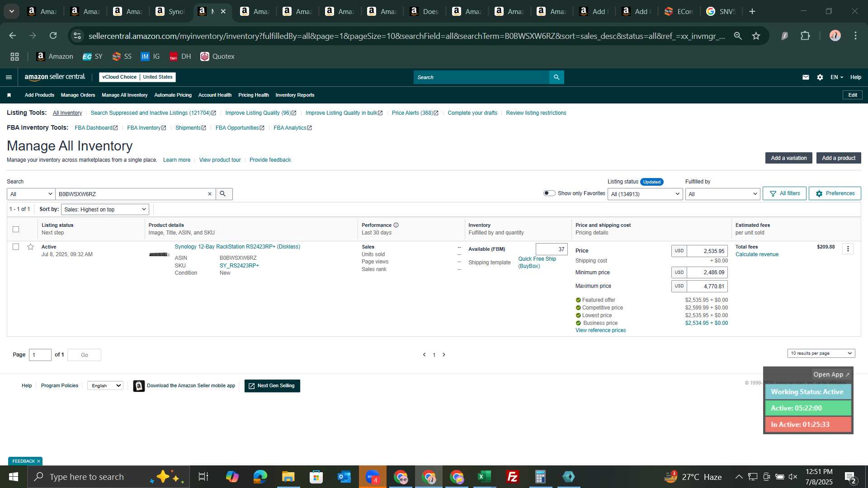Open the Fulfilled by dropdown
Viewport: 868px width, 488px height.
coord(722,194)
